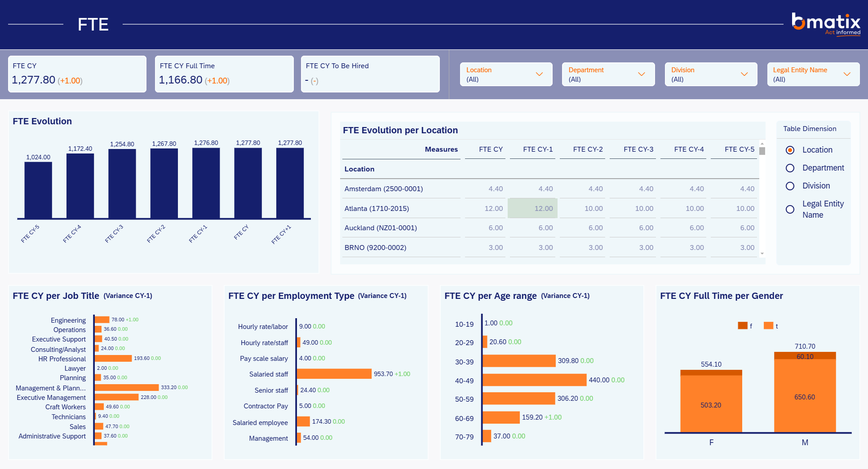This screenshot has width=868, height=469.
Task: Select the Legal Entity Name radio option
Action: click(x=790, y=209)
